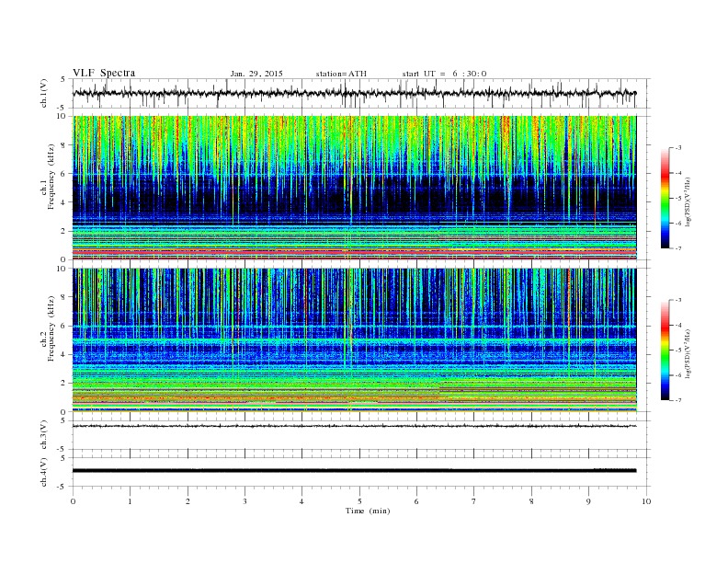Click the "ch.1(V)" waveform axis label

coord(44,93)
